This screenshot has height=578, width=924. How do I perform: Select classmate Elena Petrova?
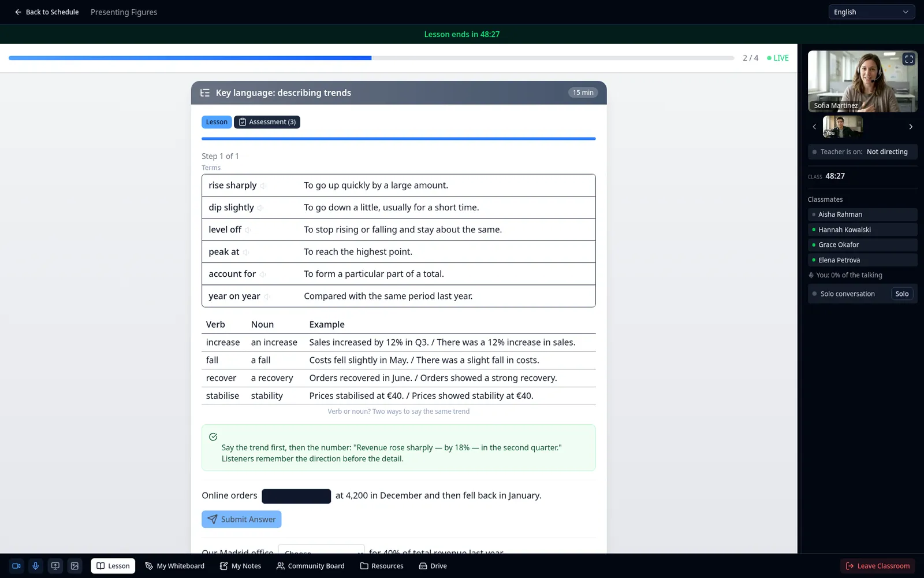pyautogui.click(x=863, y=260)
